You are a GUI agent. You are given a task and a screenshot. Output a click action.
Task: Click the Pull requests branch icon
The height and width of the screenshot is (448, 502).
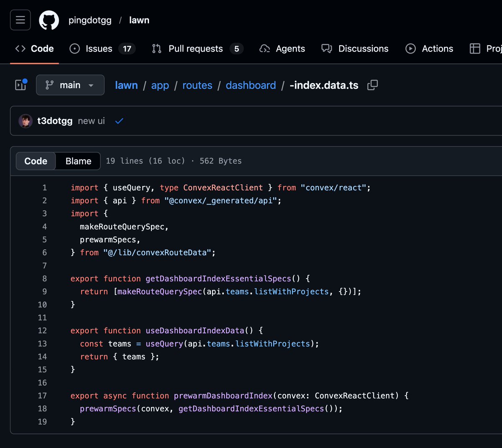(157, 49)
